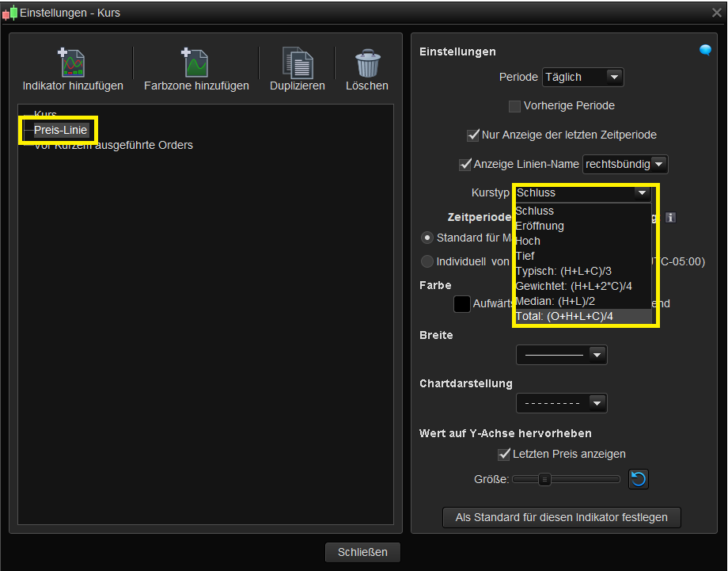Click the Löschen trash icon
The width and height of the screenshot is (728, 571).
point(368,63)
